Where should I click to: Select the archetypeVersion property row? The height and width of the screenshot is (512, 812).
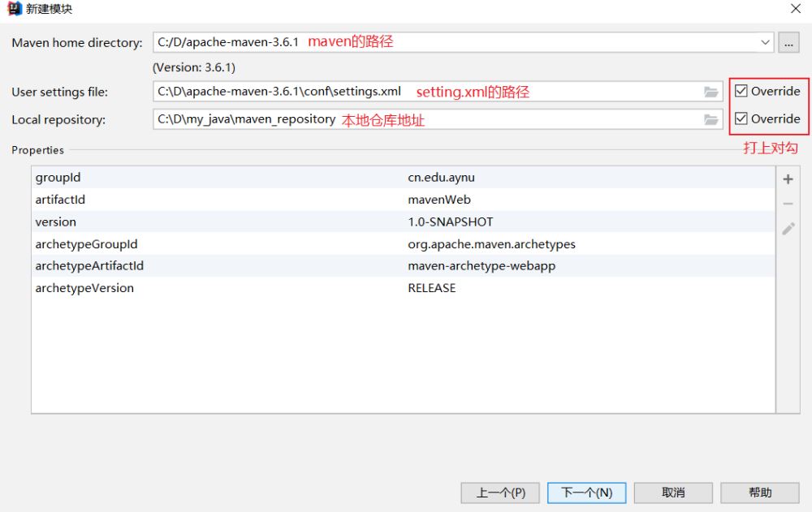403,288
